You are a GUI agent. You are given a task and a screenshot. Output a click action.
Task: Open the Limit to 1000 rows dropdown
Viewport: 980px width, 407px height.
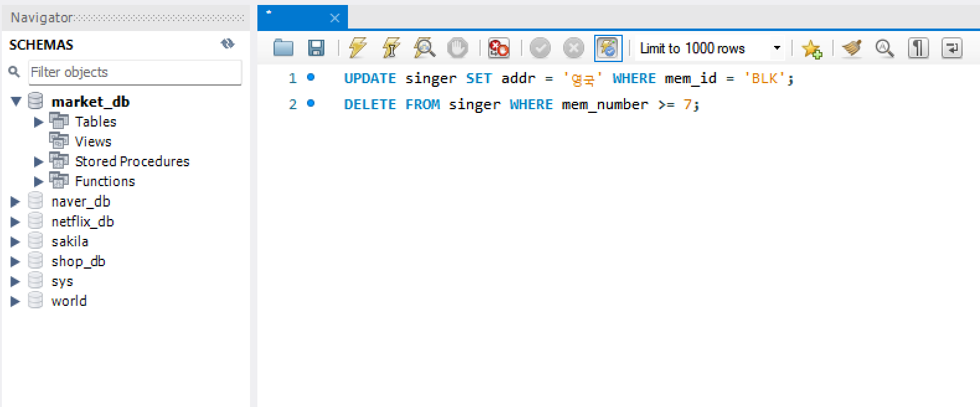pos(709,48)
